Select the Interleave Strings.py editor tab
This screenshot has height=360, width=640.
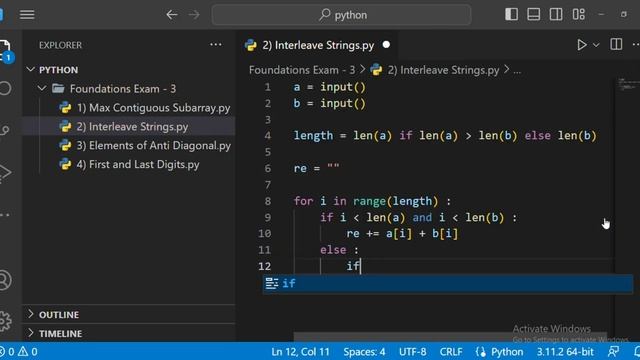pos(318,45)
